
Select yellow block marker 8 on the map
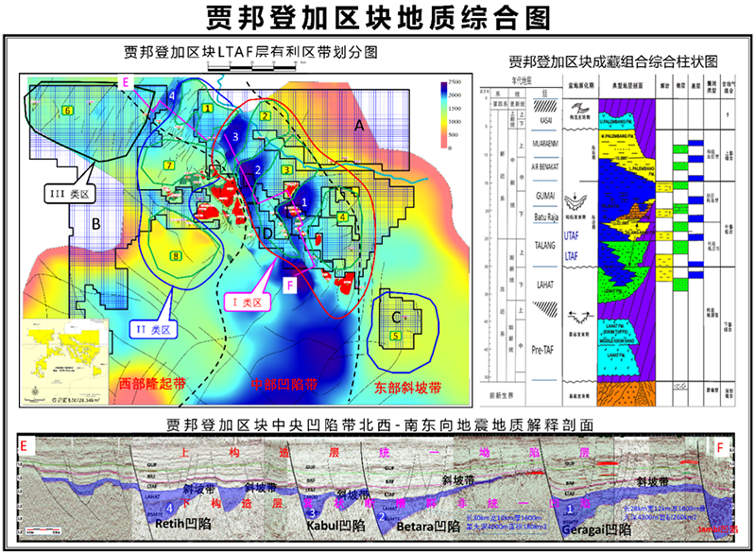tap(176, 256)
